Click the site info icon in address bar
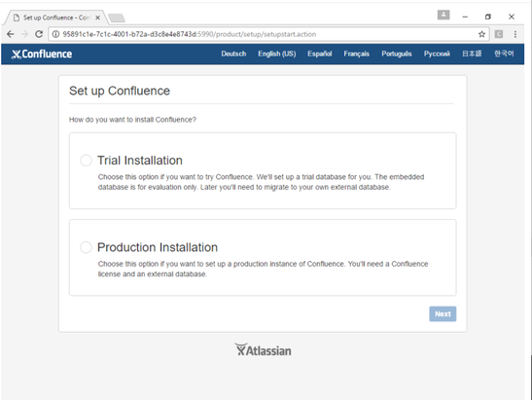The width and height of the screenshot is (532, 400). [x=55, y=34]
